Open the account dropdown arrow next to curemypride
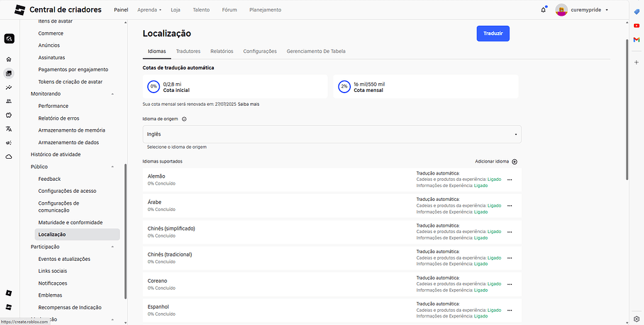The width and height of the screenshot is (644, 325). pyautogui.click(x=607, y=10)
